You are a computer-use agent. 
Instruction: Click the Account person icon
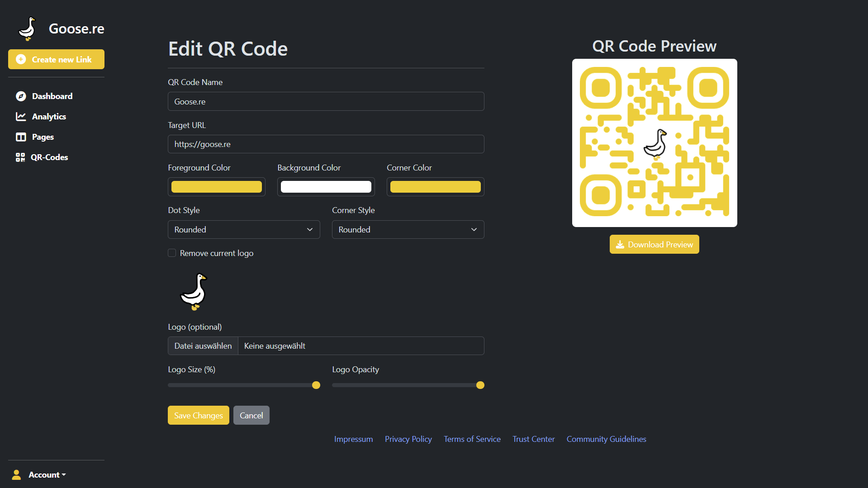pyautogui.click(x=16, y=474)
